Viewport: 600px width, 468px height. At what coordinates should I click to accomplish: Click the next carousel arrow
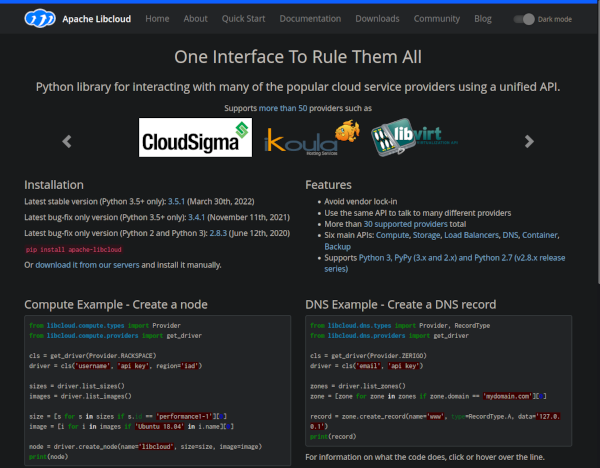pyautogui.click(x=529, y=141)
